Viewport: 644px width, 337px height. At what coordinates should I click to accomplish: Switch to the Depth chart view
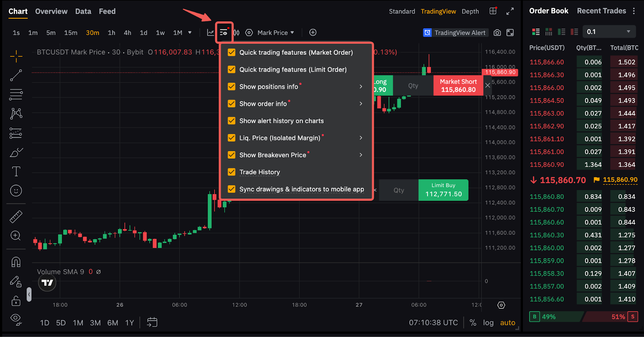[470, 11]
